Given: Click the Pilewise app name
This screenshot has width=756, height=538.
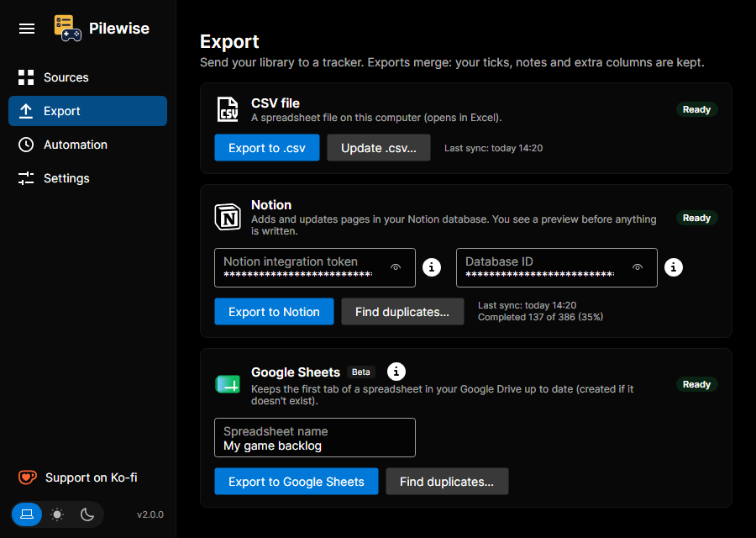Looking at the screenshot, I should 119,29.
